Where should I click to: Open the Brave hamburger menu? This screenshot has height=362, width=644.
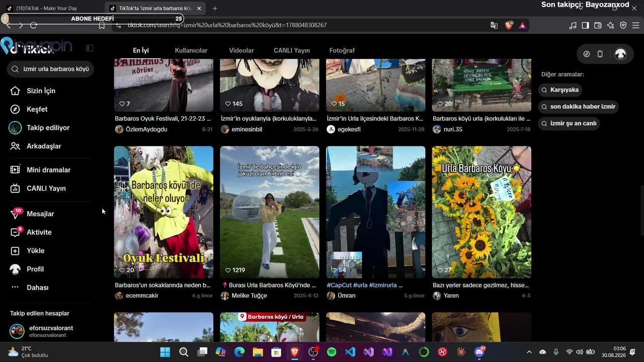tap(635, 25)
